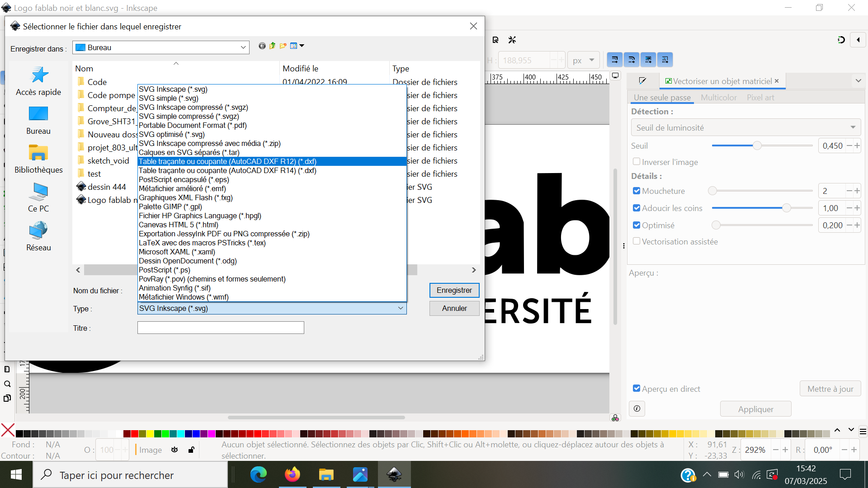Screen dimensions: 868x488
Task: Click the Windows search box in taskbar
Action: tap(130, 475)
